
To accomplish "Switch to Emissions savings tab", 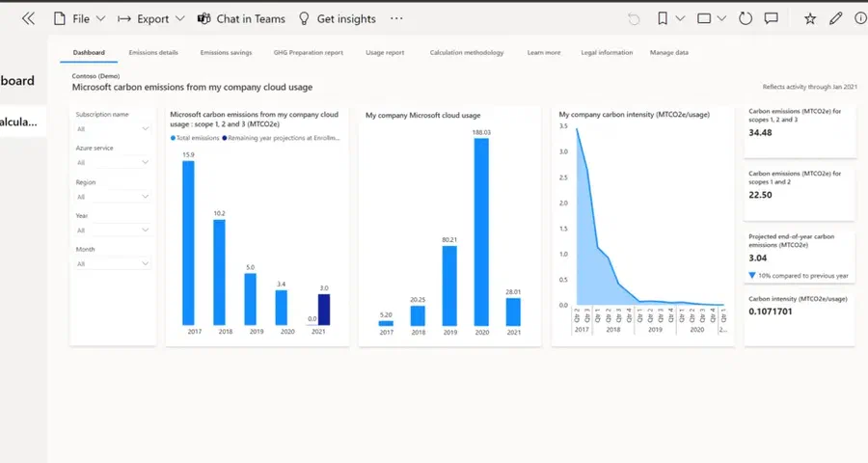I will click(x=226, y=53).
